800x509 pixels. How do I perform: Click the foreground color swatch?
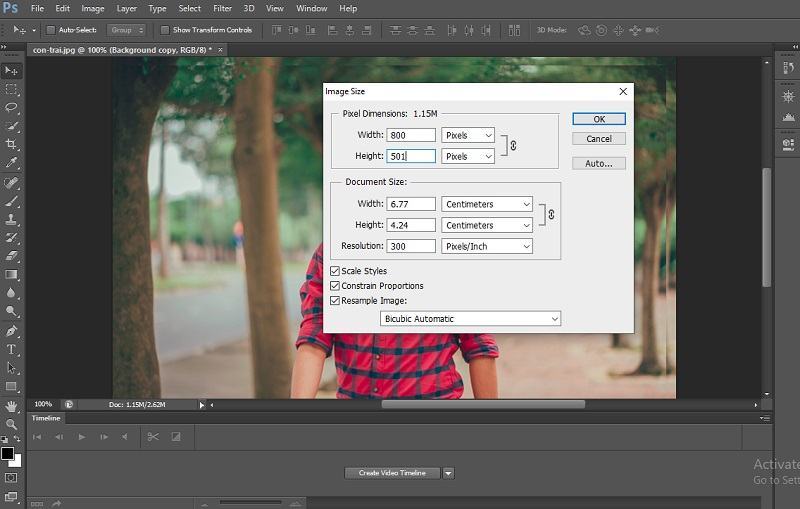click(x=7, y=453)
